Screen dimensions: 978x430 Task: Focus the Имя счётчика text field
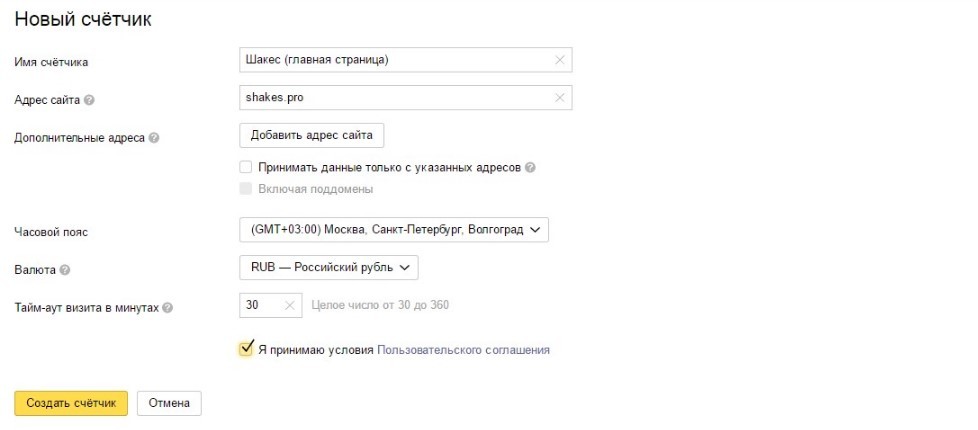[x=405, y=60]
